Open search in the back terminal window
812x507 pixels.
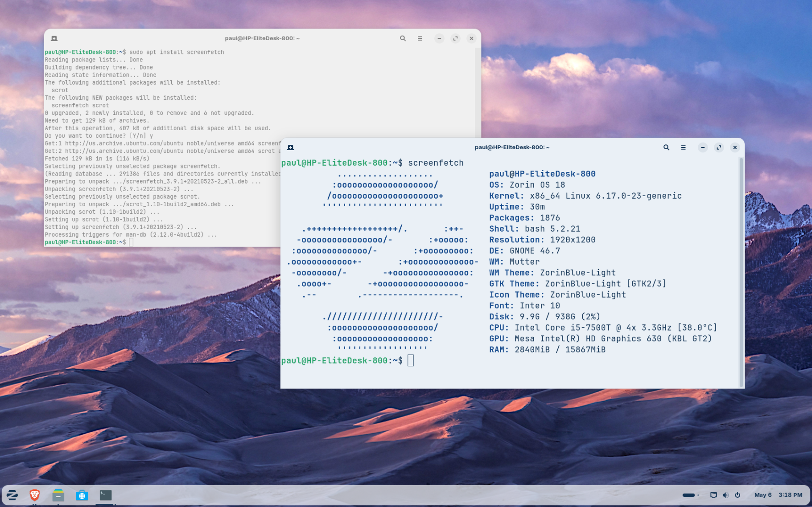click(x=403, y=38)
